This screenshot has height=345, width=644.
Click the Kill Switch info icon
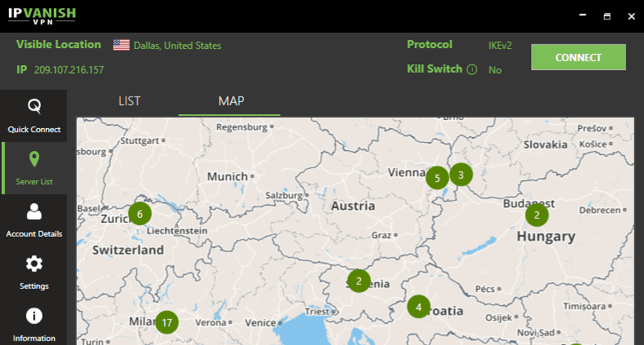(472, 69)
